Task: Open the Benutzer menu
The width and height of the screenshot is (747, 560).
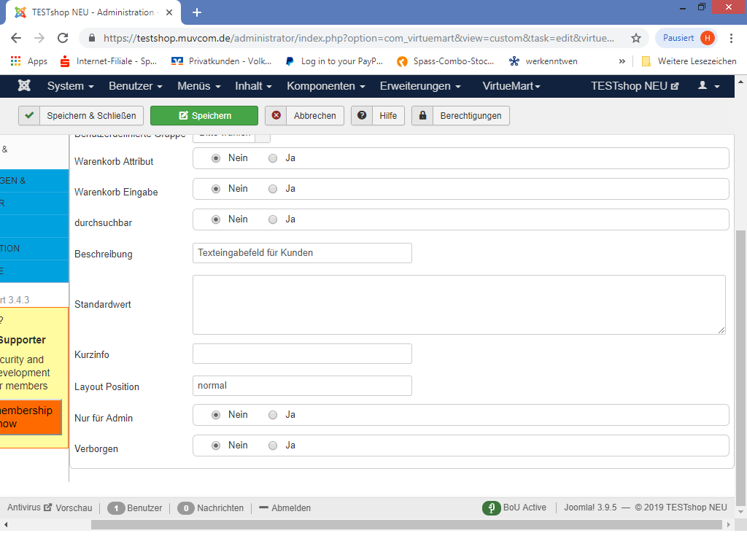Action: 135,86
